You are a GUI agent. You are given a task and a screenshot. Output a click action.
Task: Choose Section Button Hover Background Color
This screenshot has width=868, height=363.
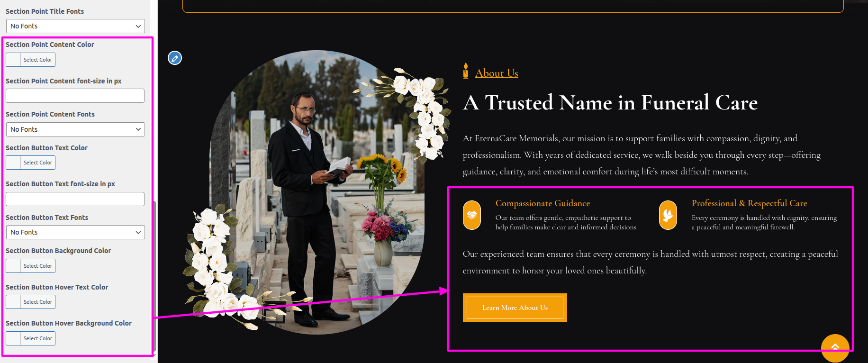31,338
